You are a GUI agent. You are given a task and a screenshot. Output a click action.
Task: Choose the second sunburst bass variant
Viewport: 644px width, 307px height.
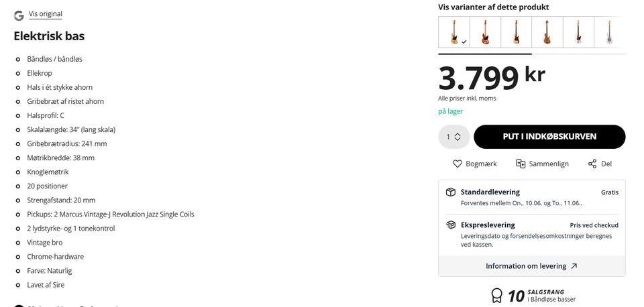tap(485, 32)
